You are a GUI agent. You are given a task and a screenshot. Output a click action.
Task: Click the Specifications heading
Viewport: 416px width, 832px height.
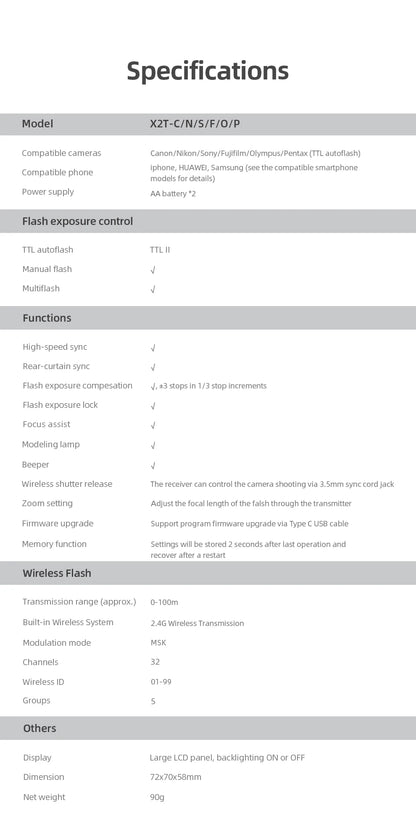207,71
